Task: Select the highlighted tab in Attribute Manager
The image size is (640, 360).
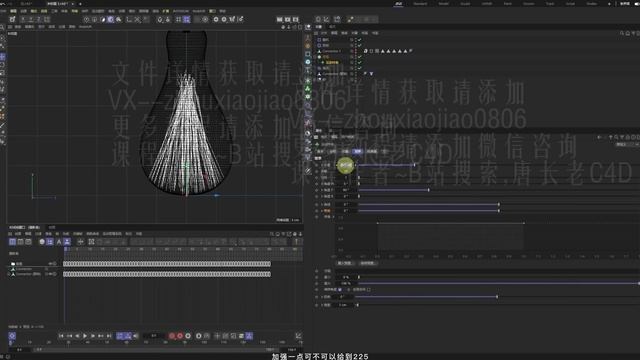Action: [358, 151]
